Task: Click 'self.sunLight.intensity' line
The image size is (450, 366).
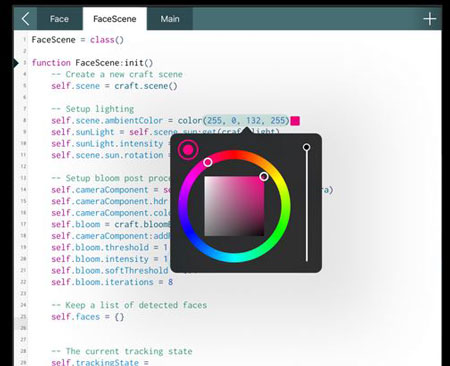Action: point(107,144)
